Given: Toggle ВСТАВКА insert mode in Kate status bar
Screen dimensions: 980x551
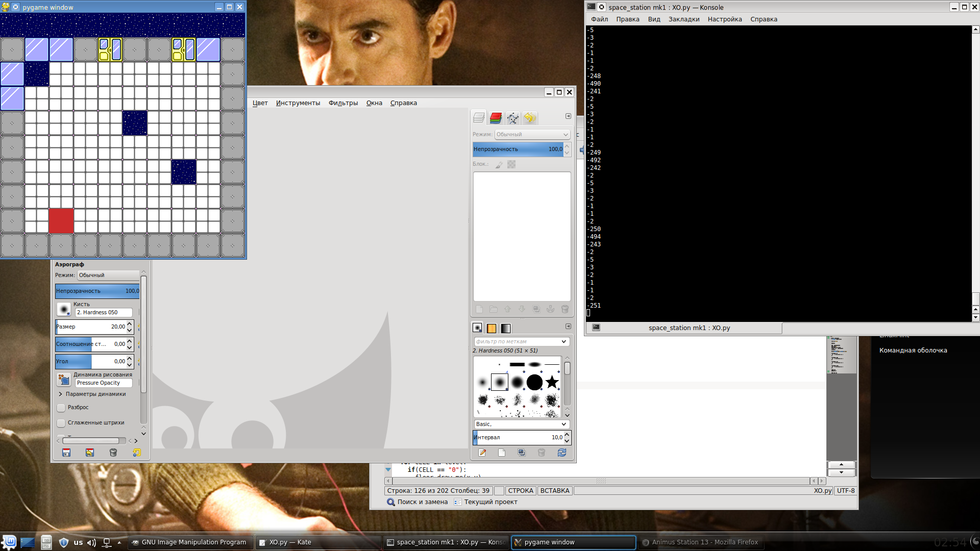Looking at the screenshot, I should (x=554, y=491).
